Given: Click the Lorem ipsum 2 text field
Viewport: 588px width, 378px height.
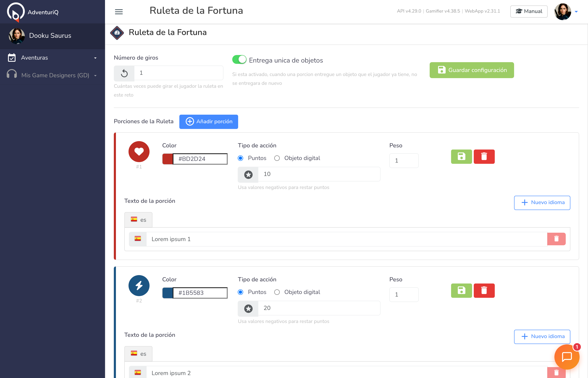Looking at the screenshot, I should pyautogui.click(x=347, y=373).
